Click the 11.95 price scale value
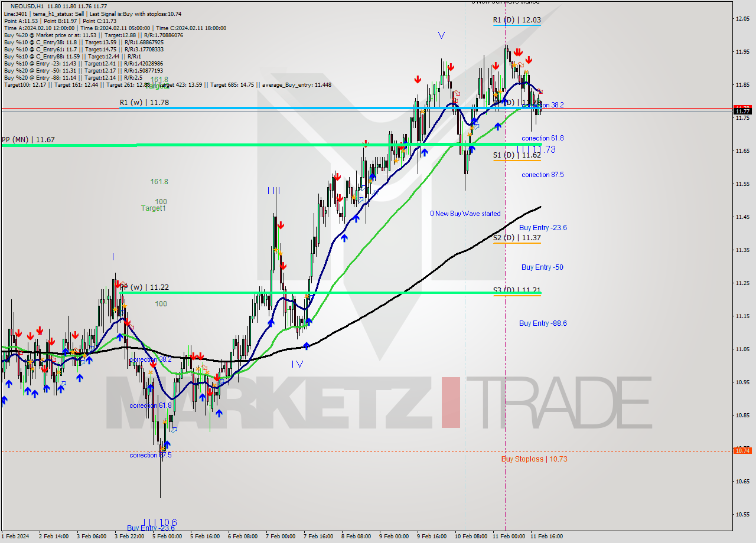 click(x=743, y=52)
